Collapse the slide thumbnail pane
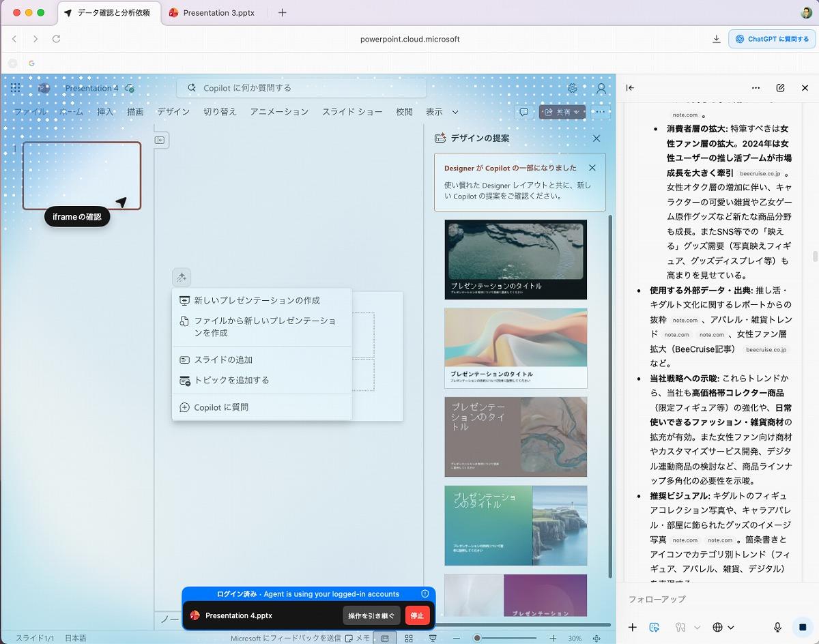The height and width of the screenshot is (644, 819). [x=160, y=140]
